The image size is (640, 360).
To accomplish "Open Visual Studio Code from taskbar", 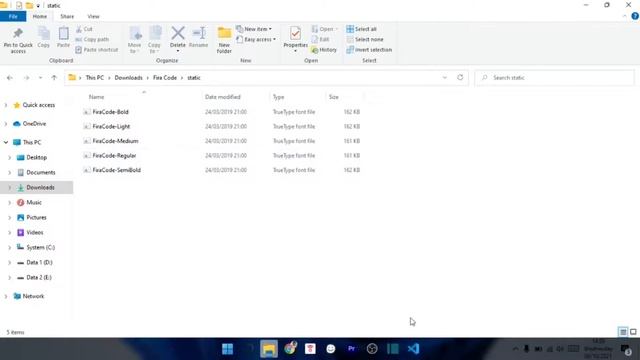I will 413,349.
